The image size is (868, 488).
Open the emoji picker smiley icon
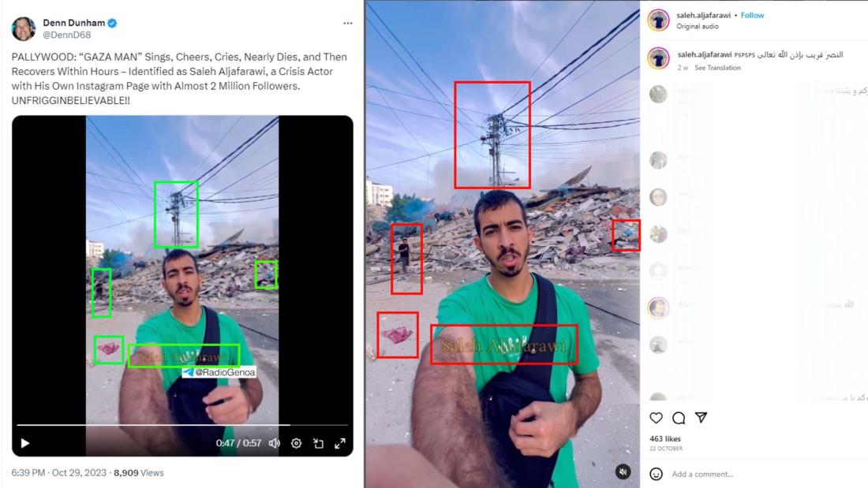(x=656, y=474)
